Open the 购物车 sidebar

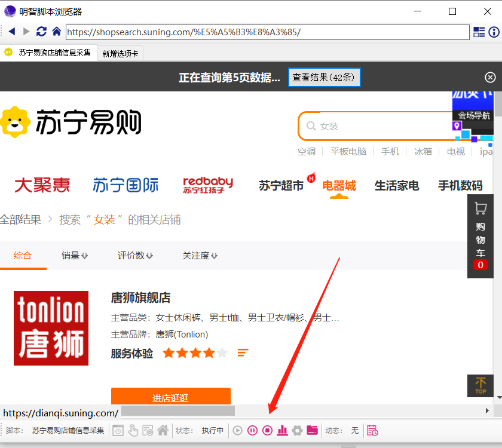[x=480, y=236]
